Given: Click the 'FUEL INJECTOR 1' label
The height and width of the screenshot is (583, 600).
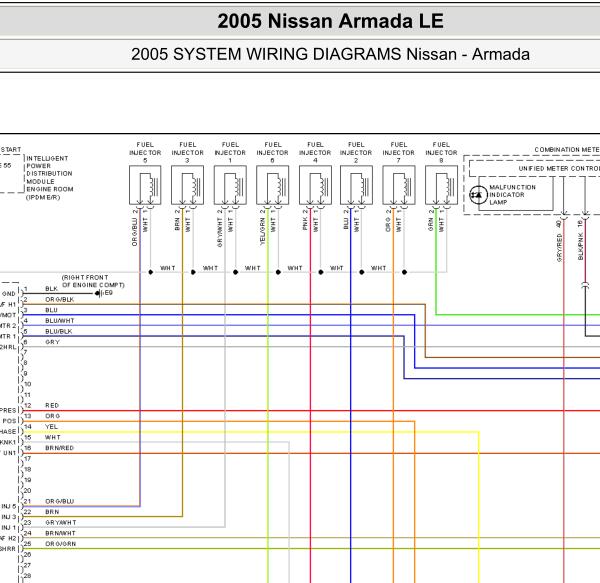Looking at the screenshot, I should pos(230,152).
